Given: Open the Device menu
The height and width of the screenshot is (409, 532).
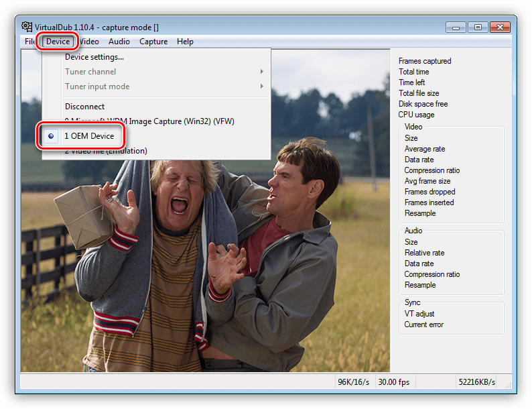Looking at the screenshot, I should [x=58, y=42].
